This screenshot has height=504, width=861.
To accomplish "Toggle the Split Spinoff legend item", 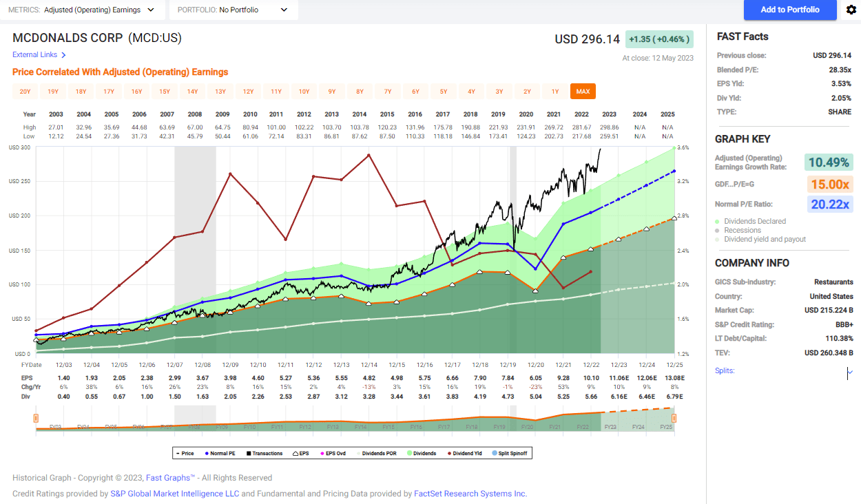I will pos(510,453).
